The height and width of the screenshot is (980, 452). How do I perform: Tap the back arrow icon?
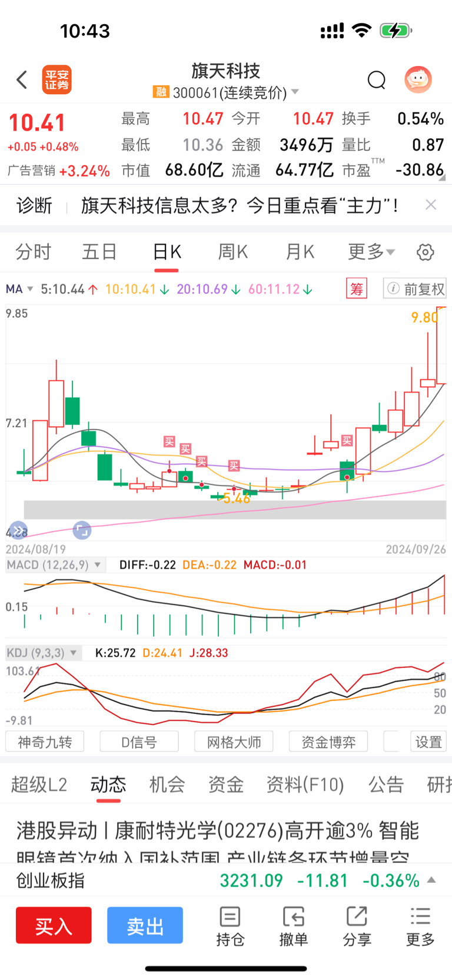[22, 79]
